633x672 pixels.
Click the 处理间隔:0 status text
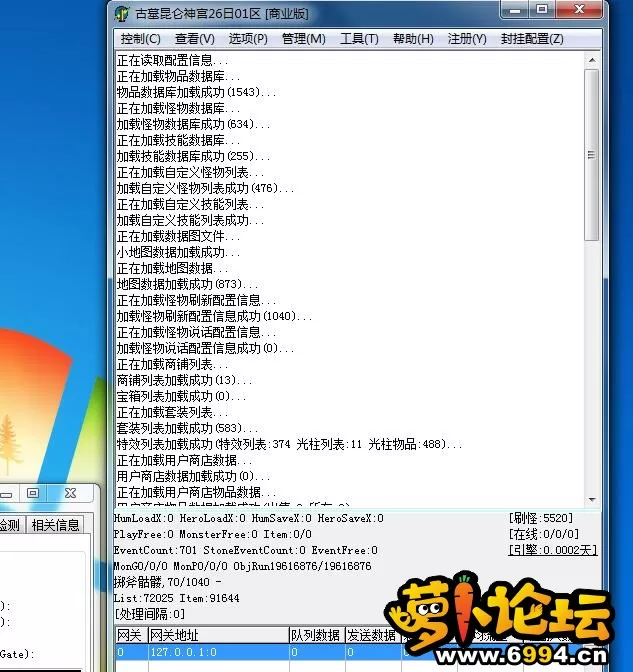coord(150,615)
